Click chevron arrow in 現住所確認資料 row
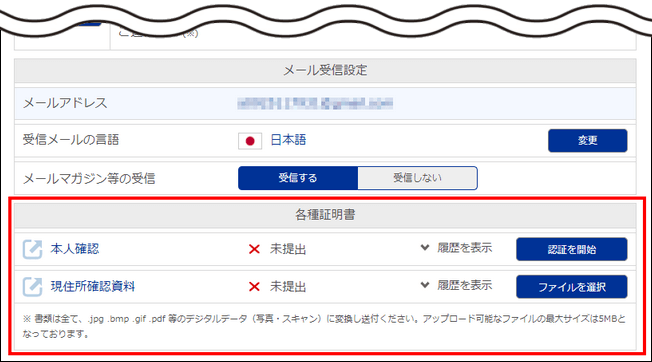The image size is (652, 362). tap(425, 286)
